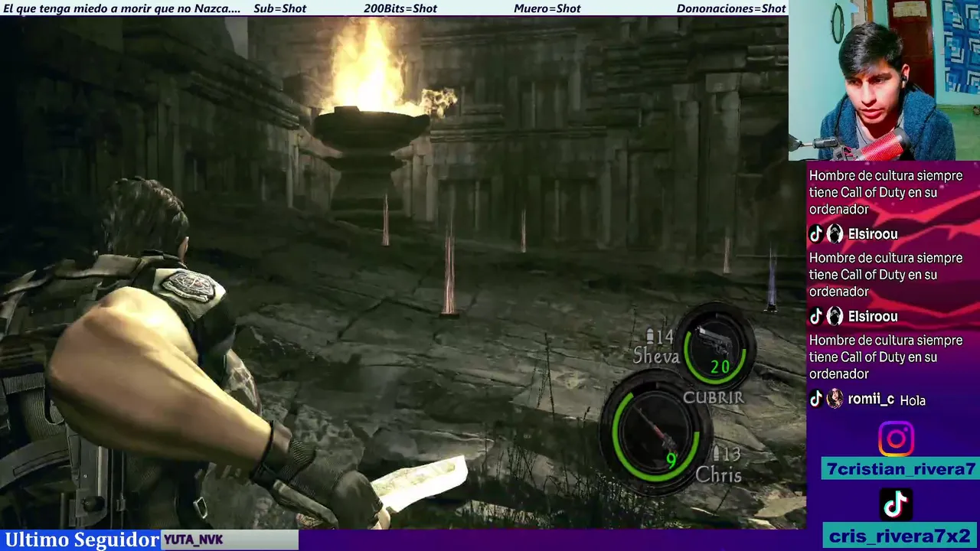This screenshot has width=980, height=551.
Task: Click the loaded ammo number 20
Action: 720,367
